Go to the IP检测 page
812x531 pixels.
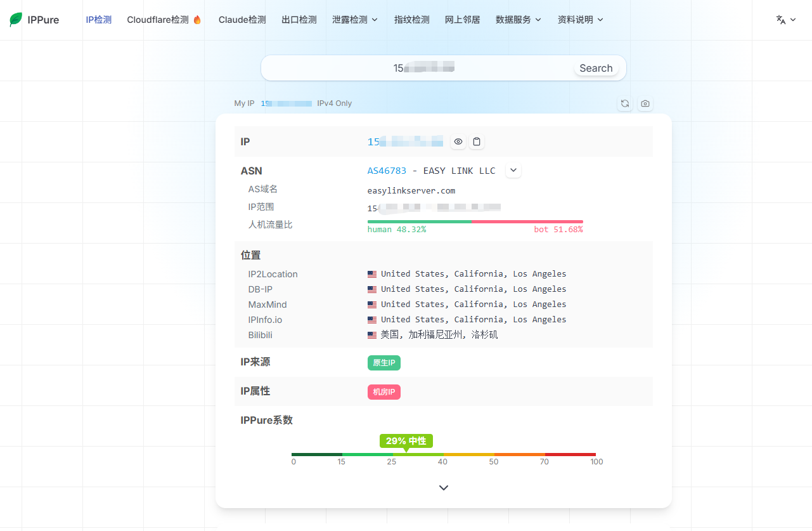click(x=99, y=20)
